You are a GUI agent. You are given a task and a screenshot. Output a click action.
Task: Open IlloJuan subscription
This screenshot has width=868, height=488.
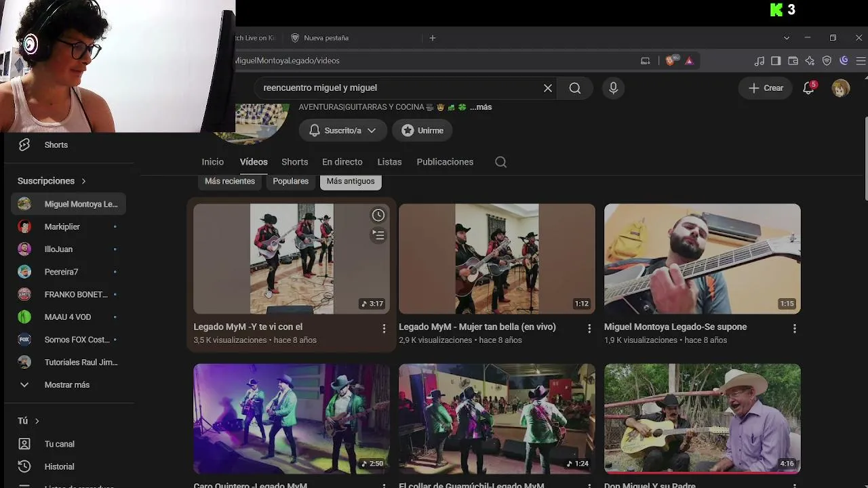point(68,249)
